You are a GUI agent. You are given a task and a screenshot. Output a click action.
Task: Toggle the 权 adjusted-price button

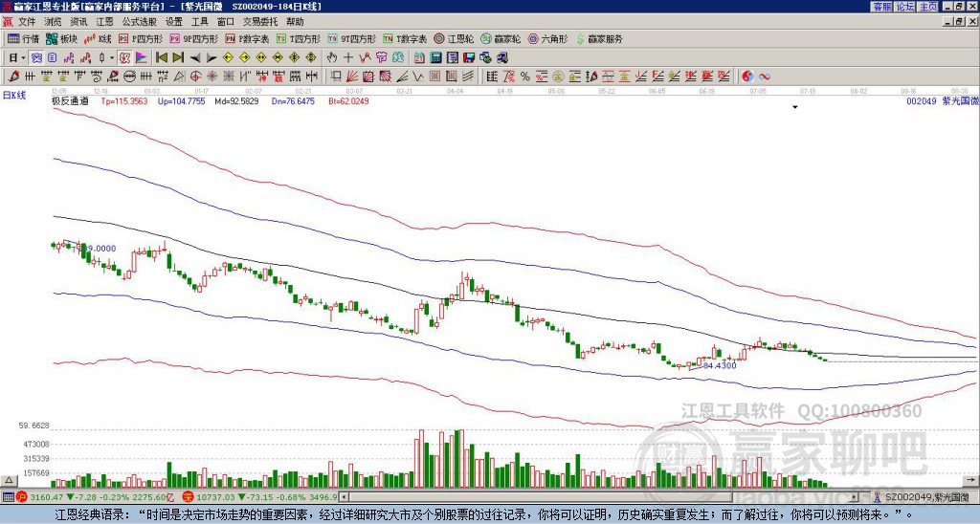[x=124, y=58]
